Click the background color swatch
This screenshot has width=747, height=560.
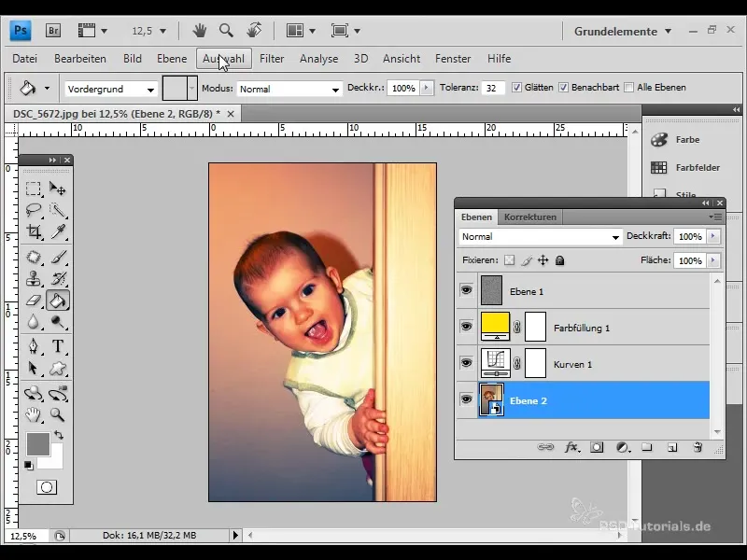[56, 460]
